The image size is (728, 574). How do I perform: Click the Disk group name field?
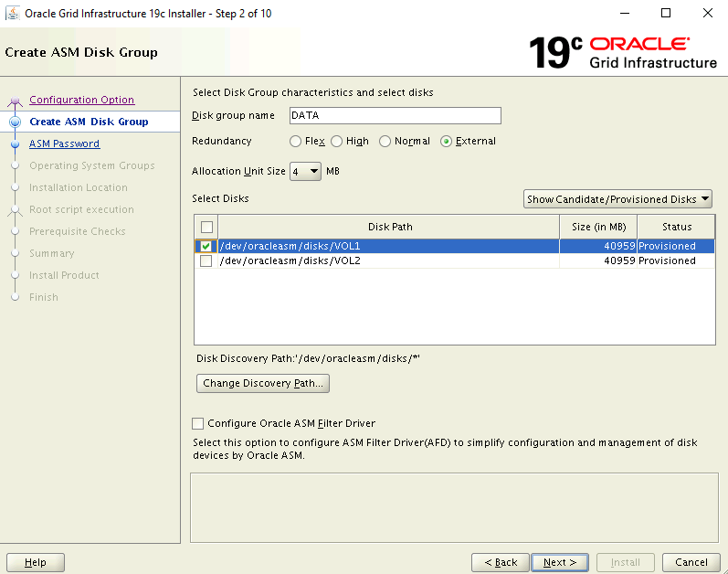tap(396, 116)
